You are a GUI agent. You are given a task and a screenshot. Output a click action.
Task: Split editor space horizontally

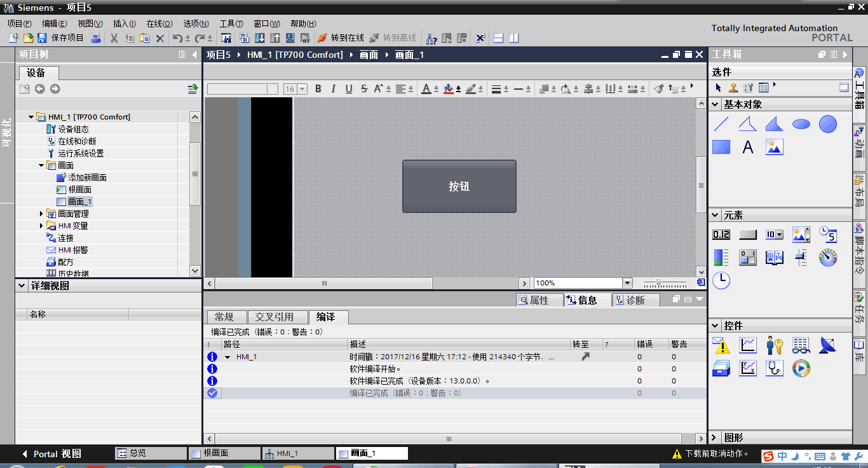tap(499, 38)
